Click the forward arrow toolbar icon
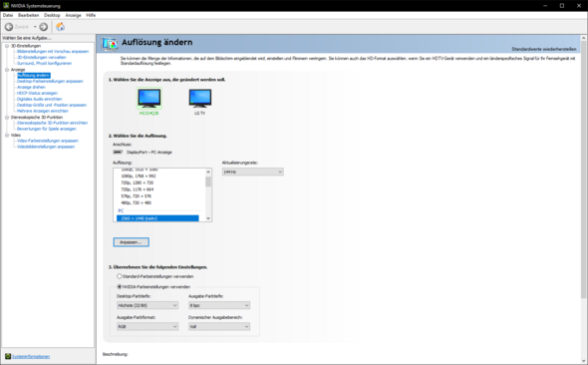588x365 pixels. click(x=44, y=27)
